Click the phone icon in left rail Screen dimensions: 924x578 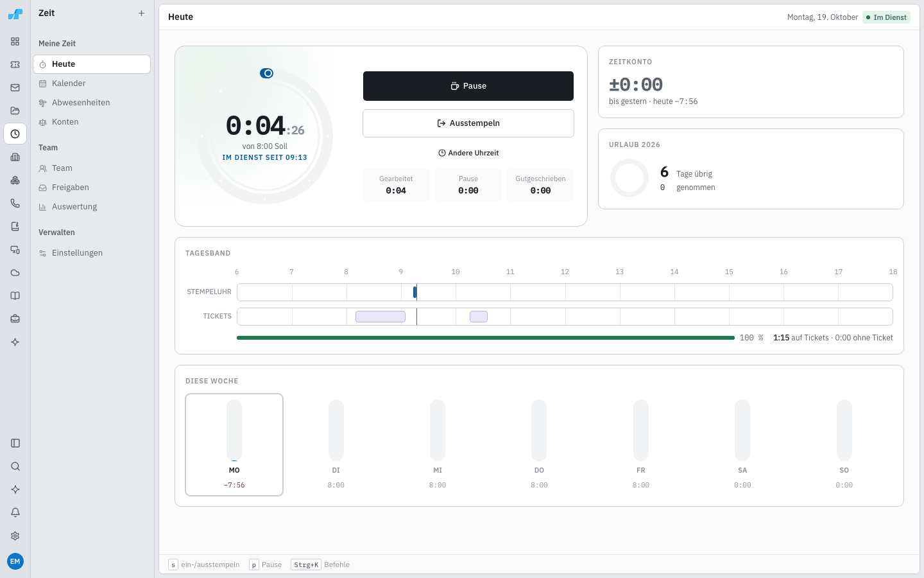(15, 203)
